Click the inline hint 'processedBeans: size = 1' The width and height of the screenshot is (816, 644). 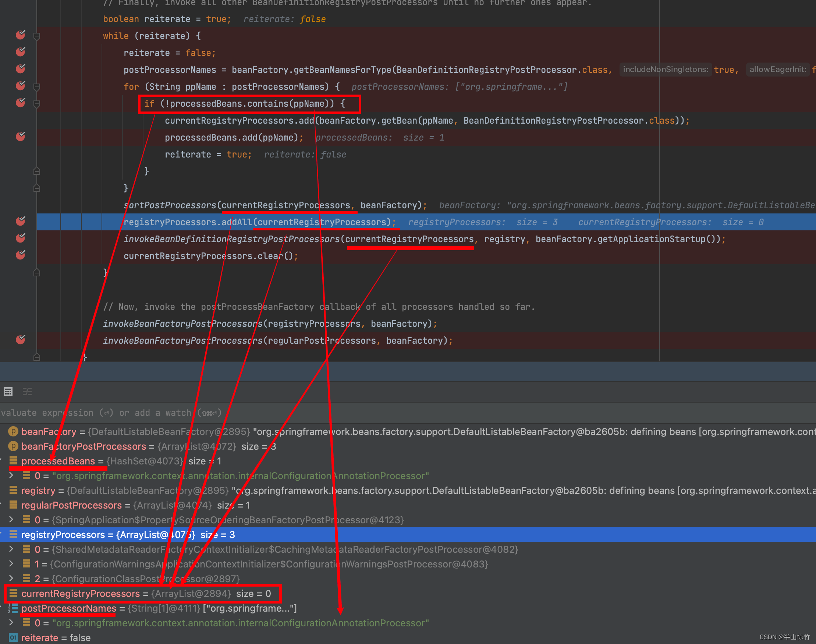point(380,138)
